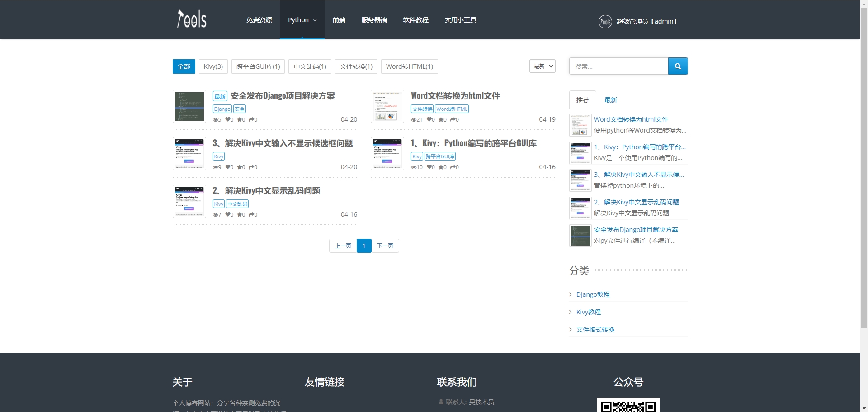
Task: Open 服务器端 navigation menu
Action: [x=374, y=20]
